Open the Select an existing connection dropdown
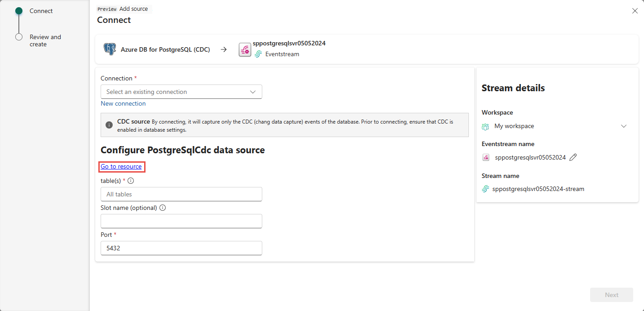This screenshot has width=644, height=311. (x=181, y=92)
